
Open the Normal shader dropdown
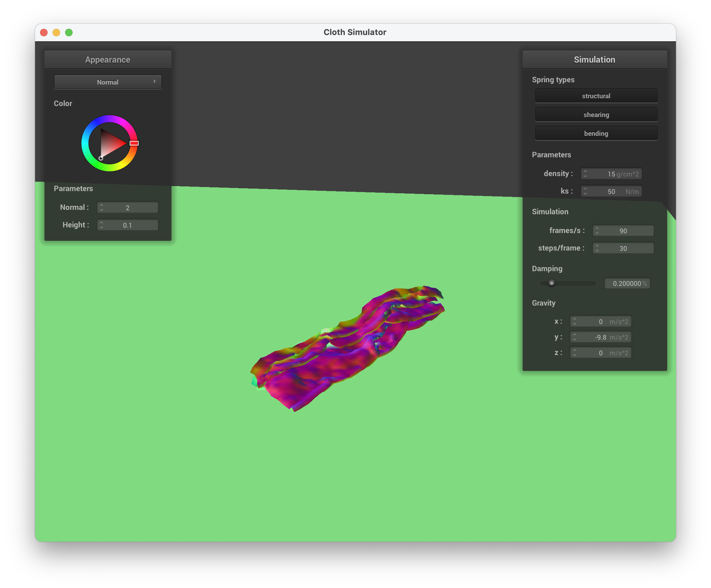point(107,82)
